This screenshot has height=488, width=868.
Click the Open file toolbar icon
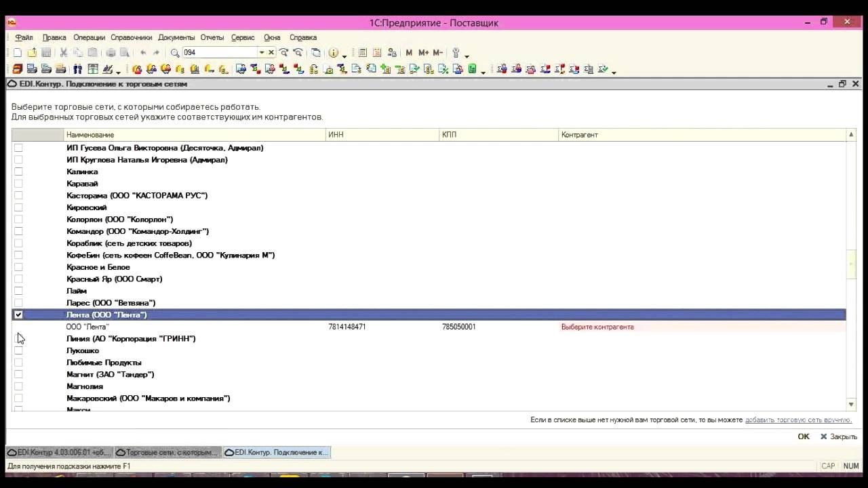point(32,53)
